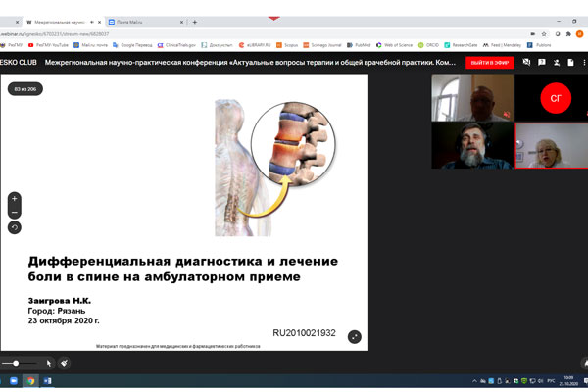Open a new browser tab with plus
This screenshot has height=392, width=588.
(195, 22)
